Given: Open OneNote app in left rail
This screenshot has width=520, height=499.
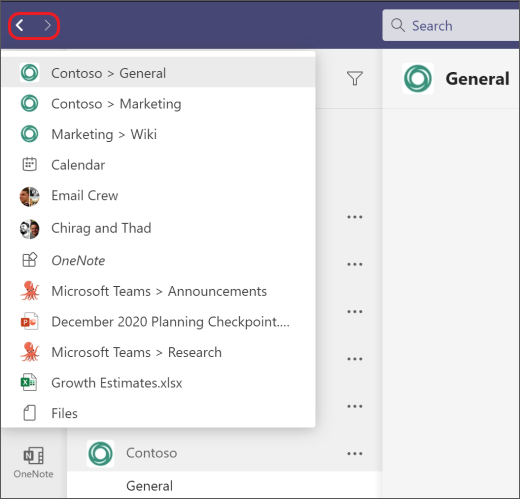Looking at the screenshot, I should [33, 463].
